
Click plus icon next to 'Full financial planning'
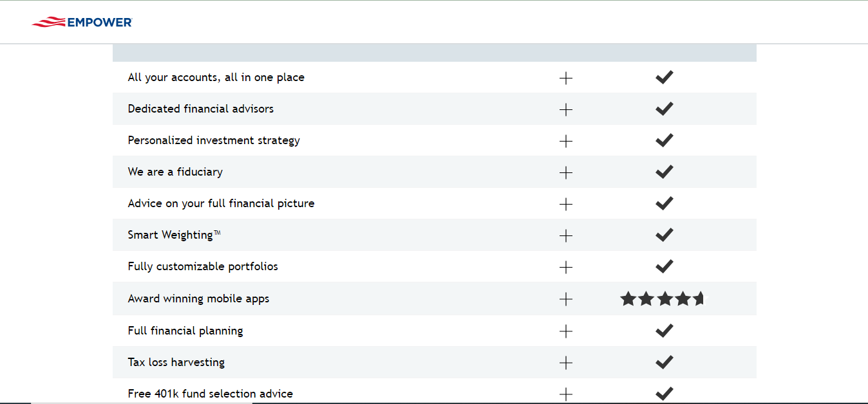[565, 331]
